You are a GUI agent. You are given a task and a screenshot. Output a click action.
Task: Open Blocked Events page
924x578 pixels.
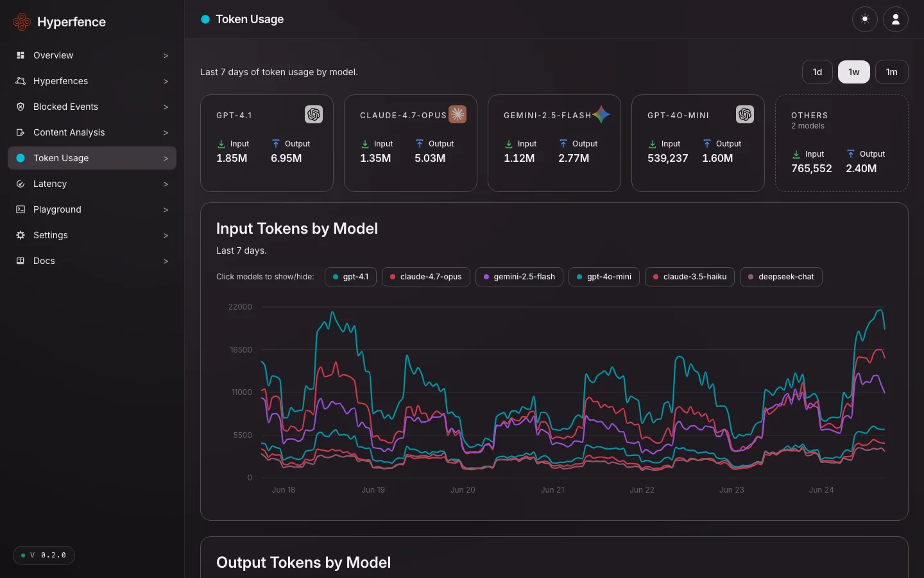click(x=92, y=107)
